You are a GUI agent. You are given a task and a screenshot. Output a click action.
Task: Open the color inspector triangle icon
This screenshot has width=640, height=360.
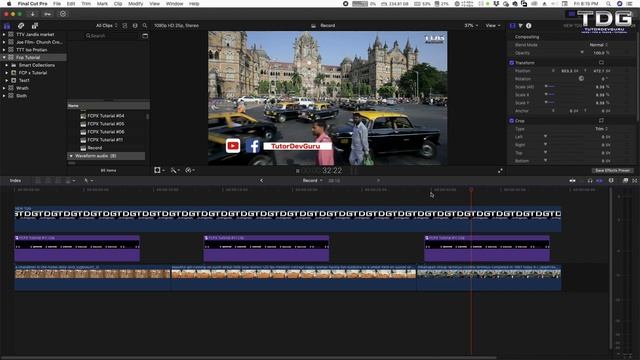point(520,25)
